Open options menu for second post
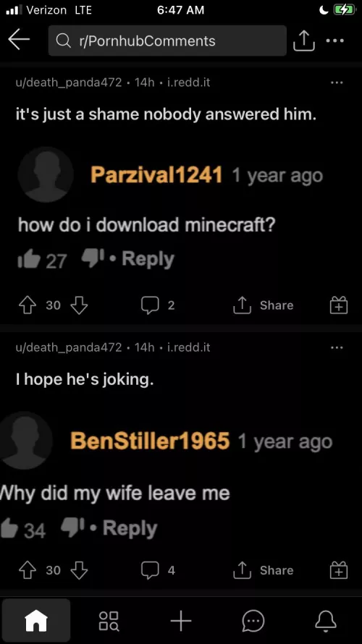The image size is (362, 644). (x=337, y=347)
